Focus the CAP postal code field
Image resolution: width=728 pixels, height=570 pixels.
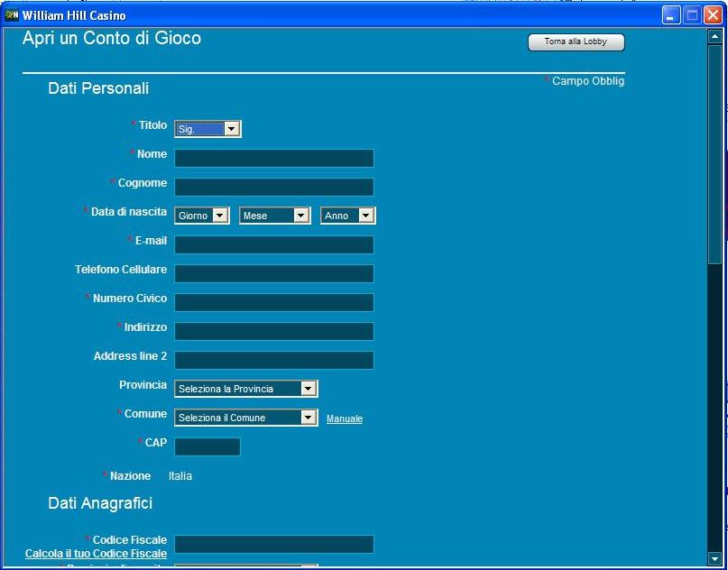click(207, 446)
